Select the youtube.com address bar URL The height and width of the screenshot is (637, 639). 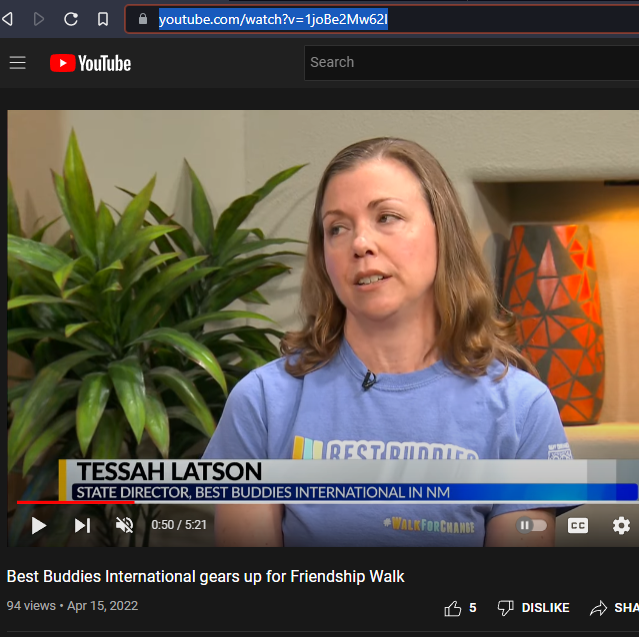[x=273, y=19]
